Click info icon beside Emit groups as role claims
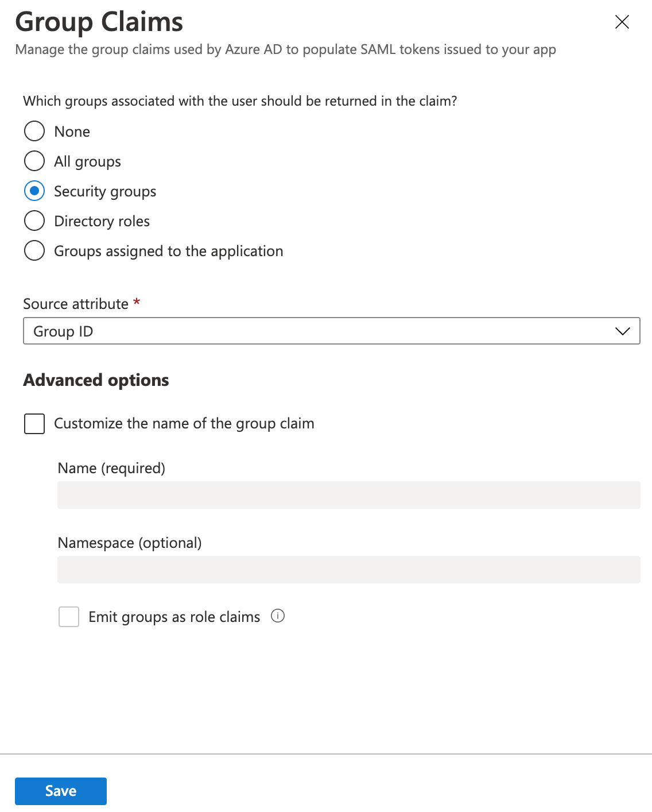652x812 pixels. [x=278, y=616]
